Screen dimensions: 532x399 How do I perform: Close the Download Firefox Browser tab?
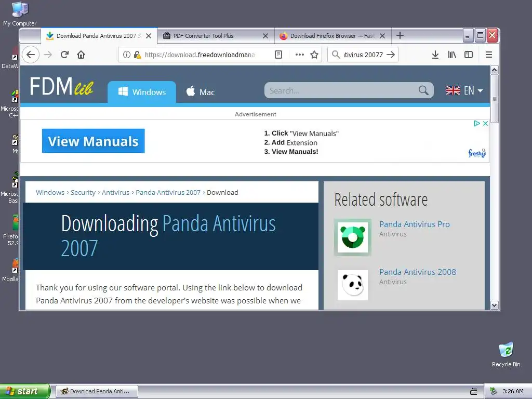click(382, 36)
